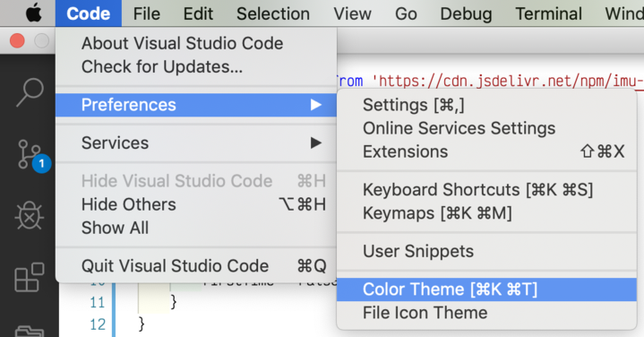Open the Extensions view icon
Image resolution: width=644 pixels, height=337 pixels.
pyautogui.click(x=30, y=278)
